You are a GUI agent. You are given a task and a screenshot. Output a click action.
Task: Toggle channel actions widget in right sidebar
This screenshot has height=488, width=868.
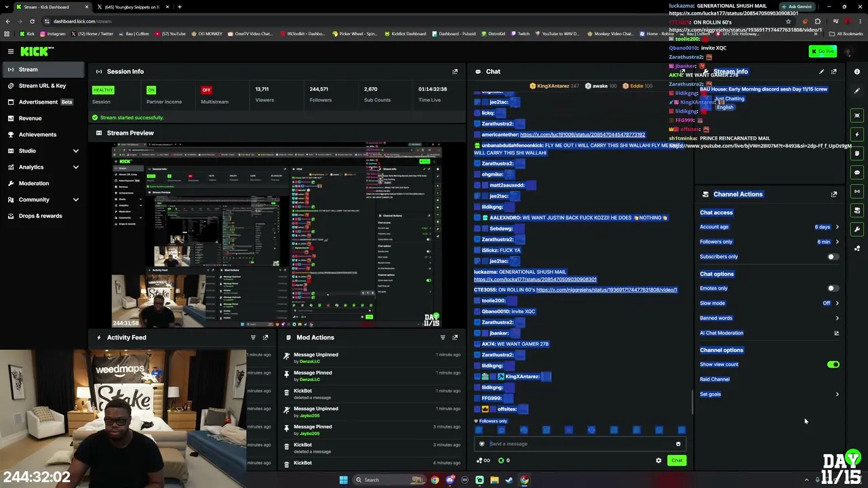tap(857, 210)
